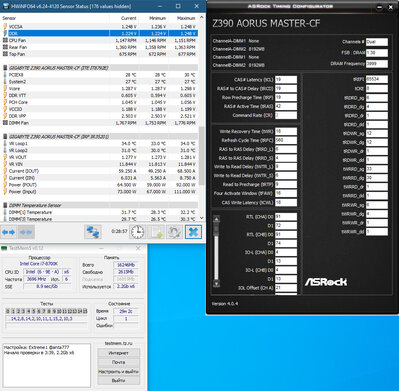Click the Выйти button in TestMem5
Viewport: 399px width, 391px height.
coord(118,380)
